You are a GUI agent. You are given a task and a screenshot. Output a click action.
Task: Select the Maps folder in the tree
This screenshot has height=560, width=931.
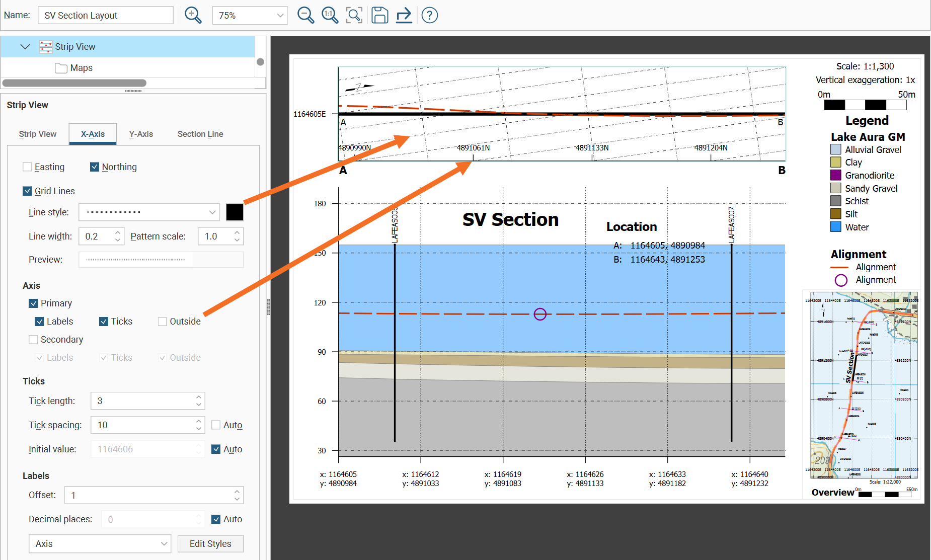81,68
